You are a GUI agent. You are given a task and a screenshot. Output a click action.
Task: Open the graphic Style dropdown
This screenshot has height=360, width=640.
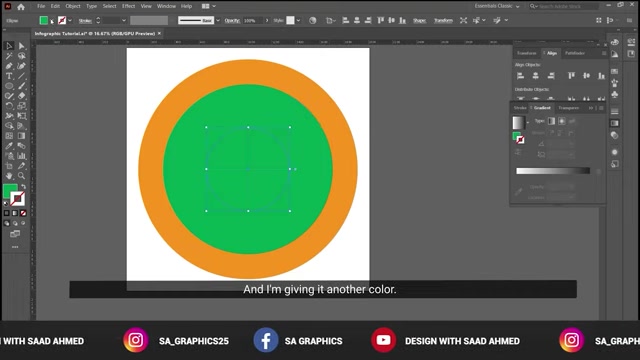point(298,20)
